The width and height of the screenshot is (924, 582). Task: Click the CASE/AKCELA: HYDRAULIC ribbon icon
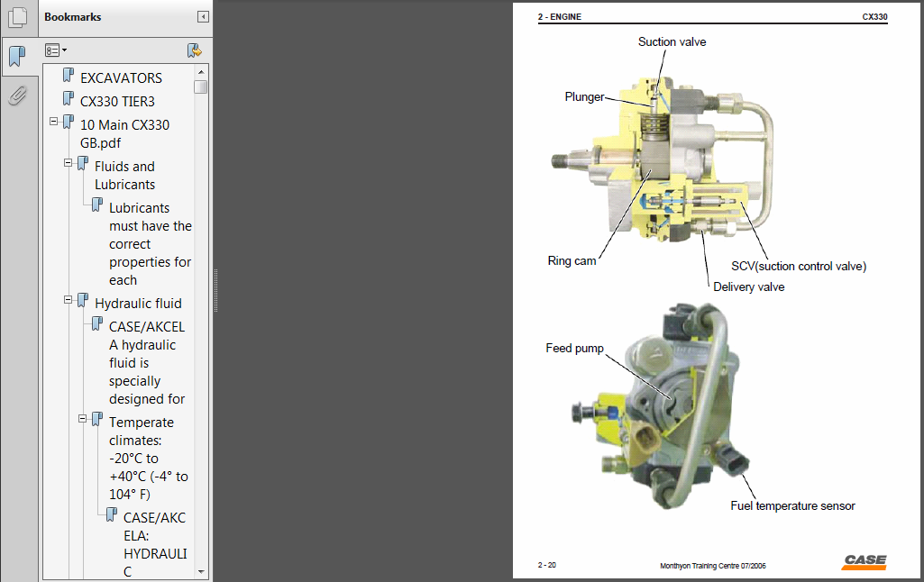[x=112, y=514]
